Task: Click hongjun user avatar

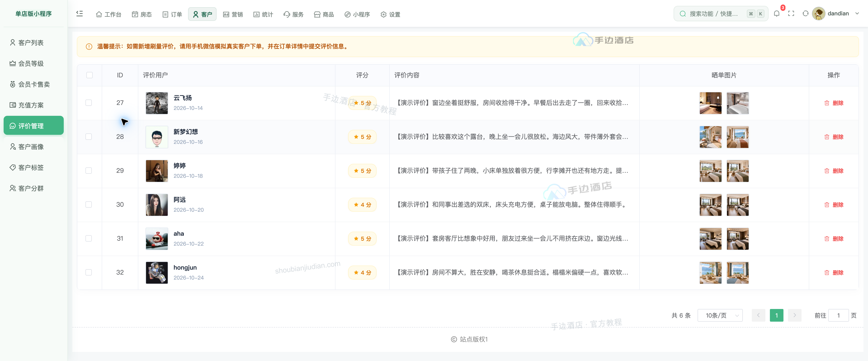Action: [157, 273]
